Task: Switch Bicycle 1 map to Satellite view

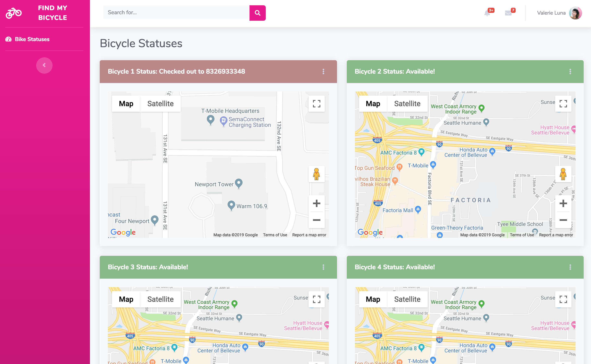Action: pos(160,104)
